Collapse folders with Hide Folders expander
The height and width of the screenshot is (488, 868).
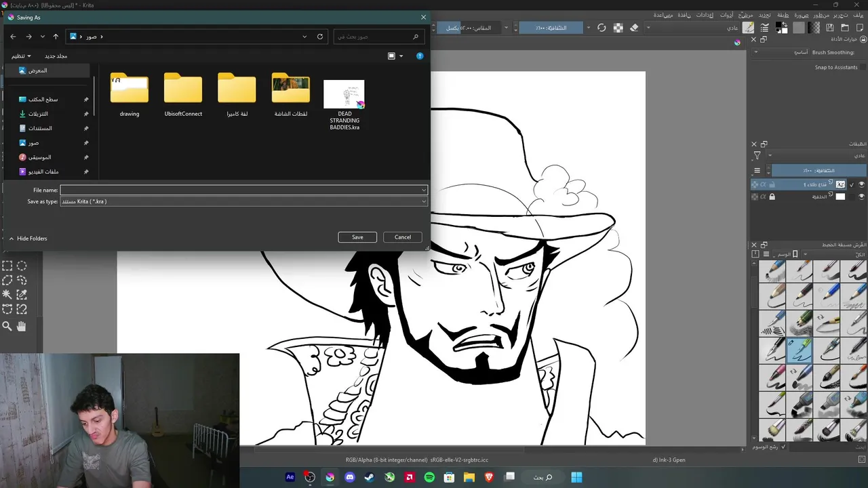[28, 239]
